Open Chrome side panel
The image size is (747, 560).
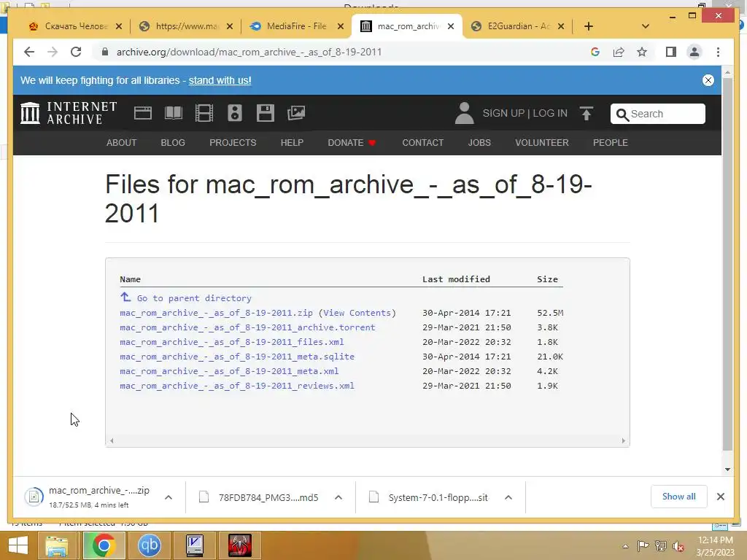coord(671,52)
